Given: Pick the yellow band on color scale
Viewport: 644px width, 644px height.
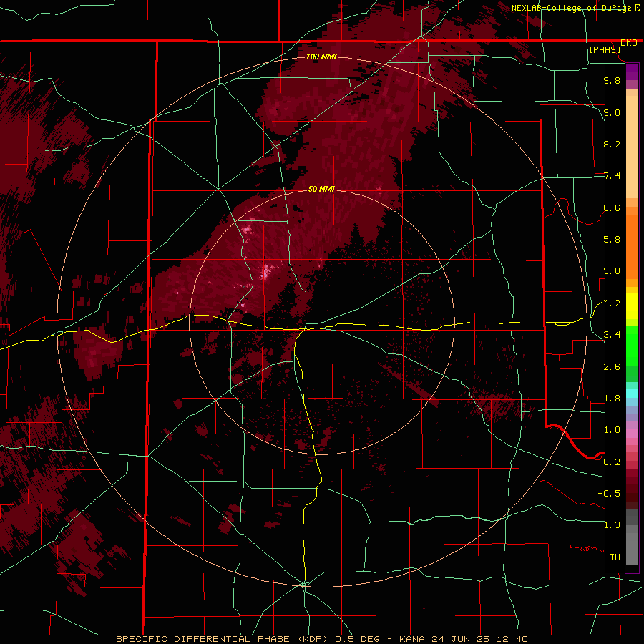Looking at the screenshot, I should pos(632,306).
